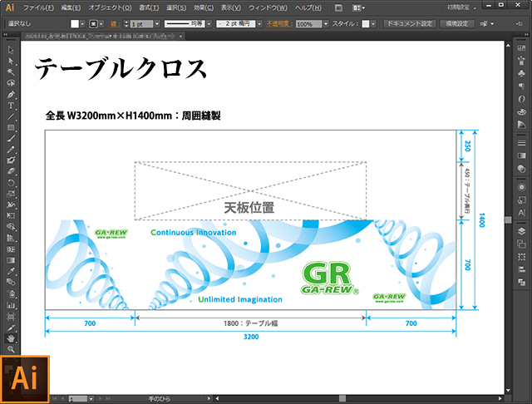Expand the stroke weight 1 pt dropdown
The image size is (532, 404).
(x=157, y=24)
